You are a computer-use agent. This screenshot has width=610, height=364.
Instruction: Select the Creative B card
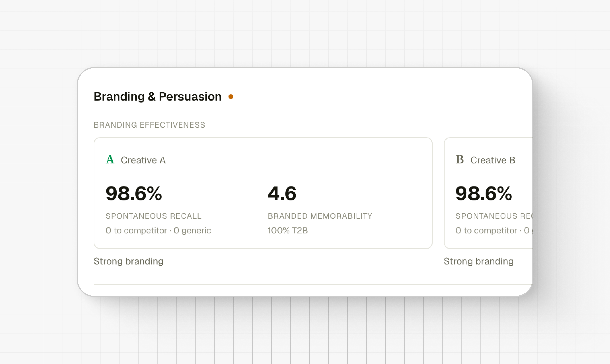pyautogui.click(x=488, y=193)
